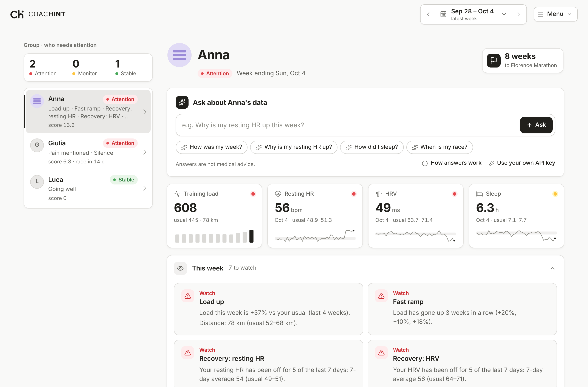Filter group by 0 Monitor
The height and width of the screenshot is (387, 588).
coord(88,67)
